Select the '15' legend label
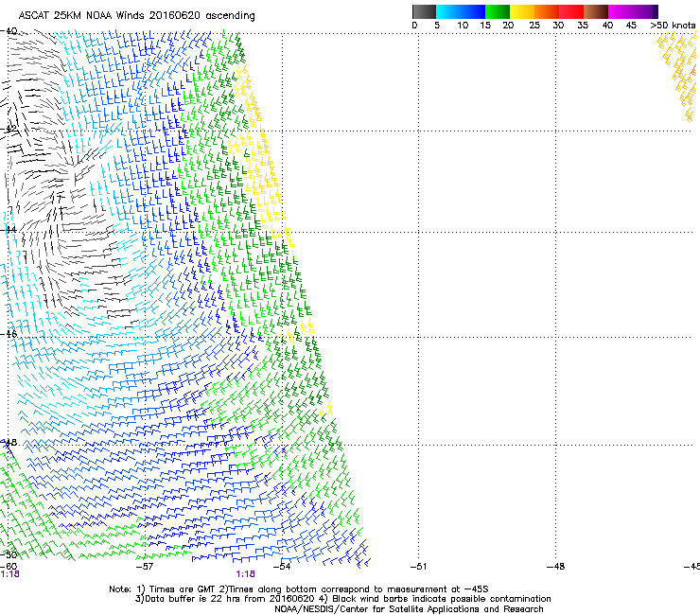Image resolution: width=700 pixels, height=615 pixels. [x=485, y=26]
